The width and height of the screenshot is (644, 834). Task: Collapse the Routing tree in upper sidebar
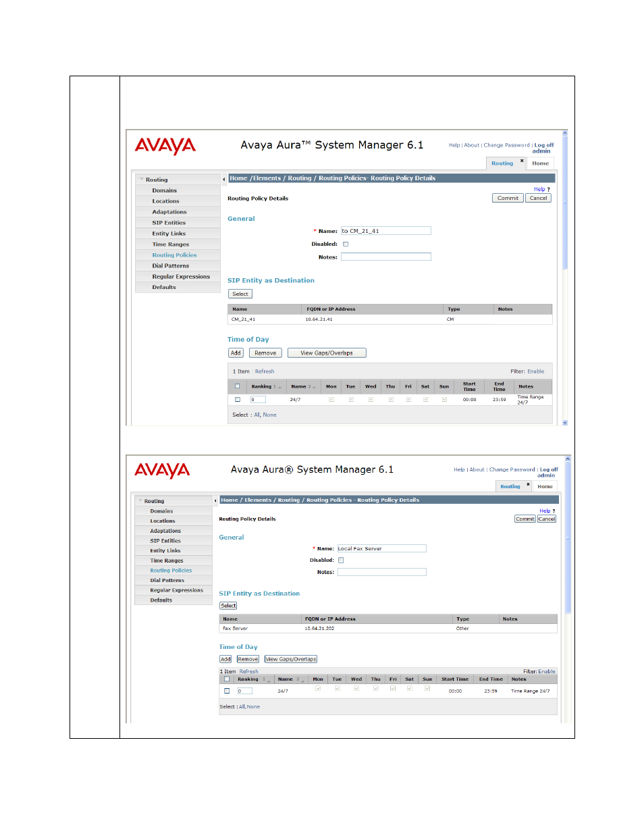coord(142,180)
